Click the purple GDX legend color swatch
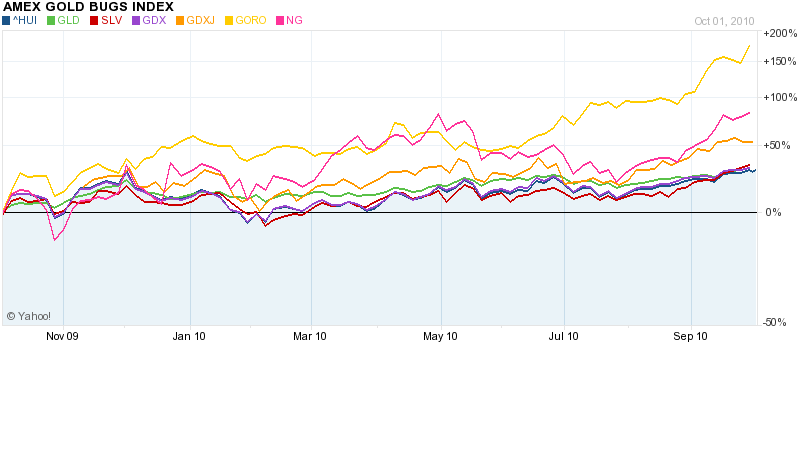Screen dimensions: 800x475 tap(136, 21)
